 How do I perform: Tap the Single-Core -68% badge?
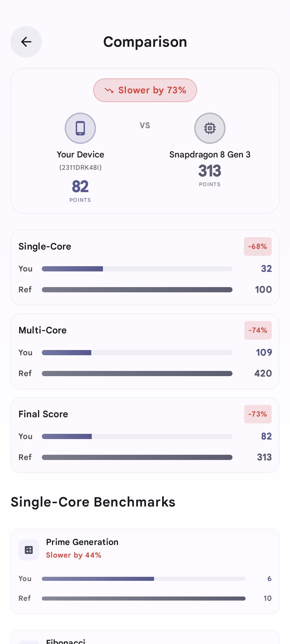(x=257, y=246)
